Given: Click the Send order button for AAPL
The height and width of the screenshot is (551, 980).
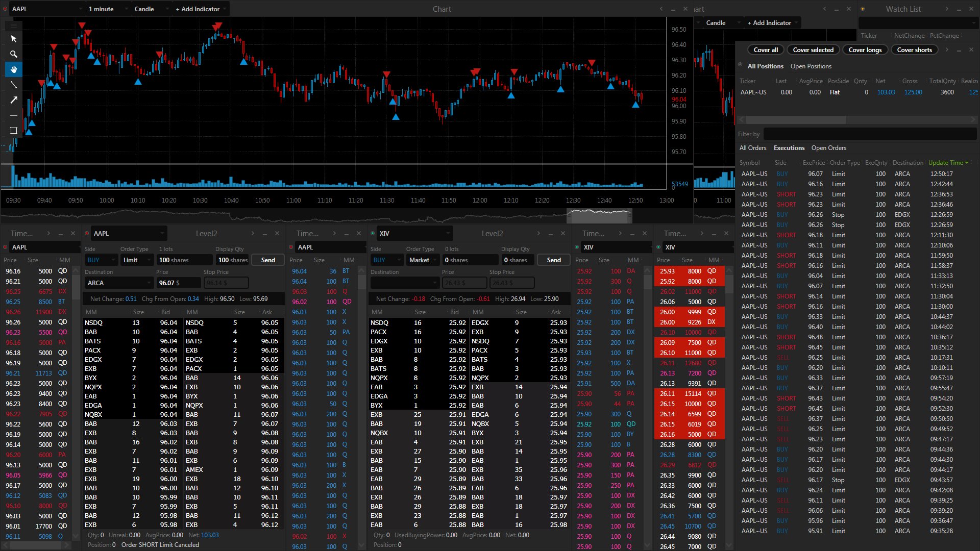Looking at the screenshot, I should pyautogui.click(x=267, y=260).
